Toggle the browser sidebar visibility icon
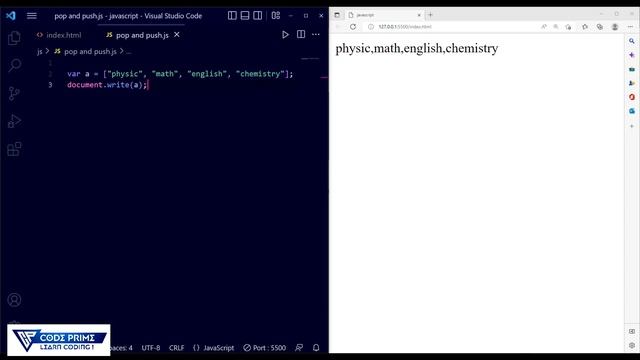 [x=631, y=331]
